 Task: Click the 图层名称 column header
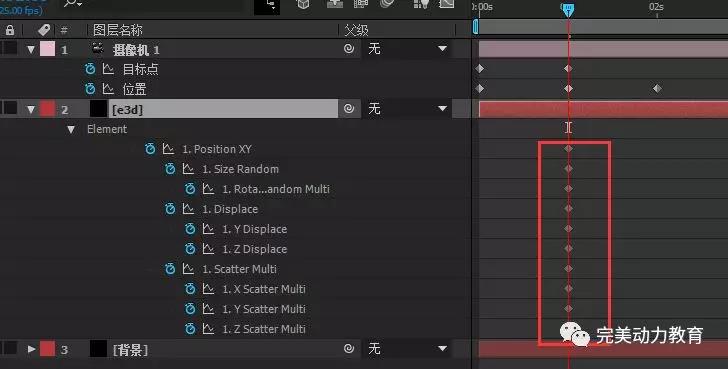118,30
